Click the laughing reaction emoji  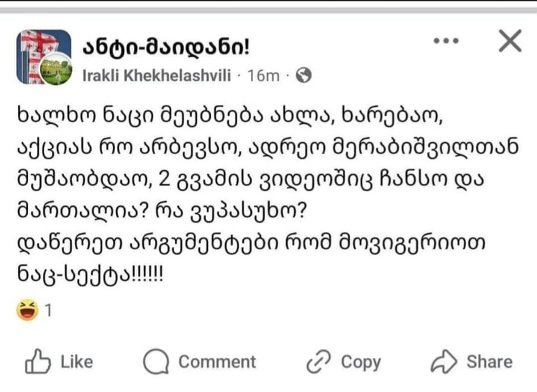(x=28, y=310)
